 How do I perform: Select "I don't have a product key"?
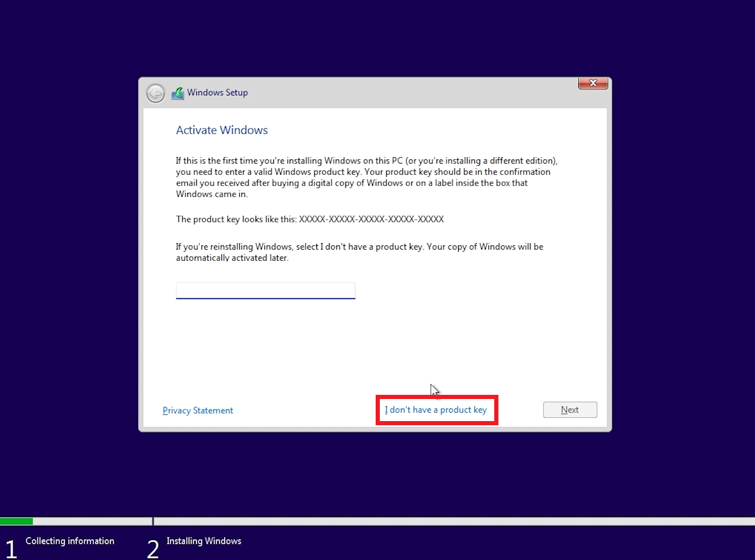(436, 410)
